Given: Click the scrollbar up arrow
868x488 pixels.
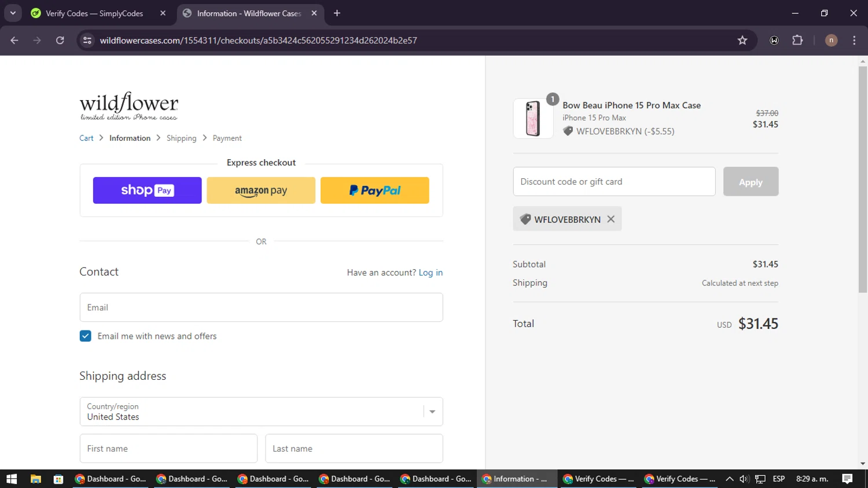Looking at the screenshot, I should 863,61.
